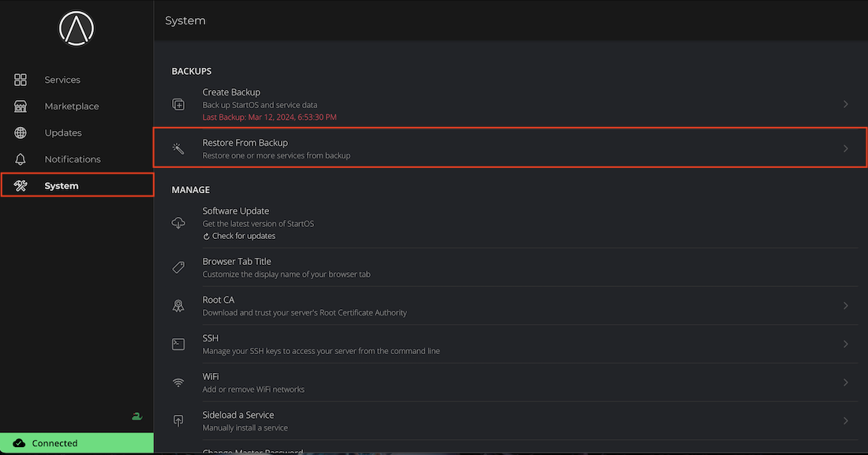Click the Root CA ribbon icon

coord(179,306)
